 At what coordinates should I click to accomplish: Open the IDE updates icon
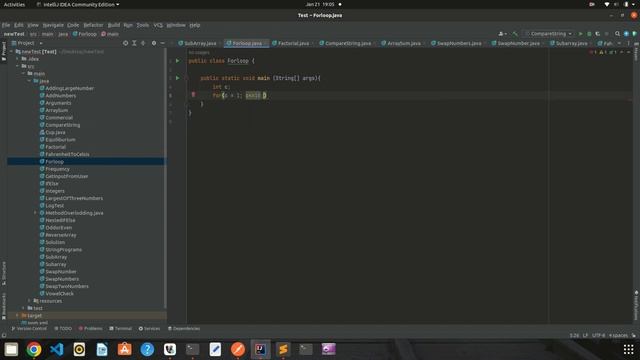(626, 34)
